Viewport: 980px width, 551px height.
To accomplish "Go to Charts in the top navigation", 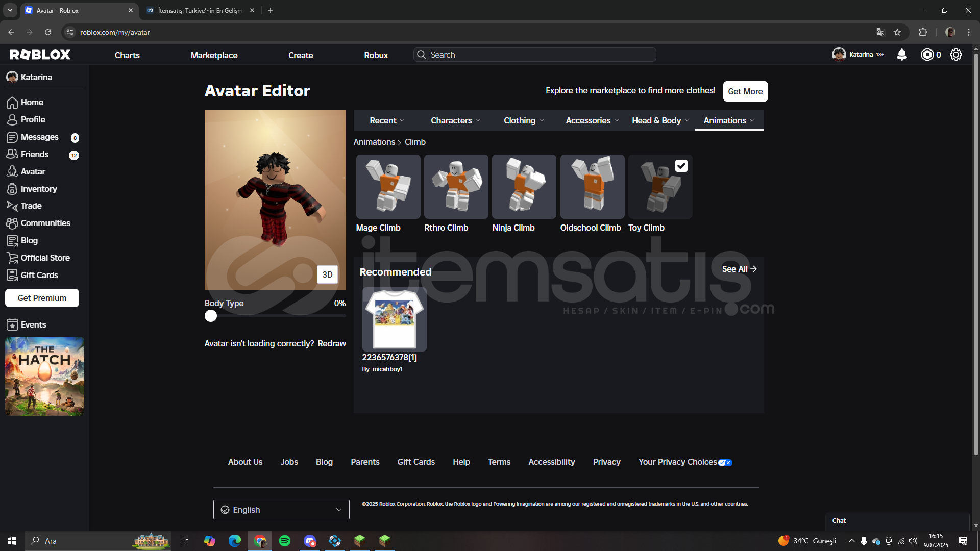I will [x=127, y=55].
